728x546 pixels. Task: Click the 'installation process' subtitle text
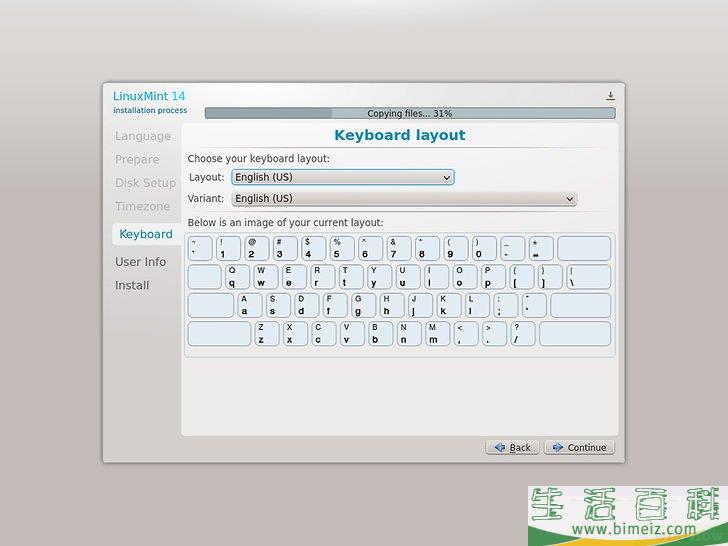click(x=150, y=110)
